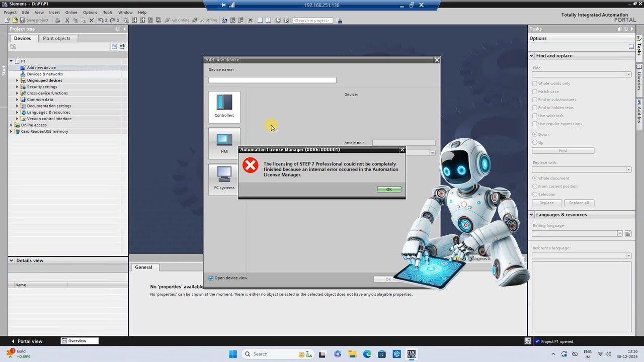Select the Down radio button
The image size is (644, 362).
[x=535, y=134]
